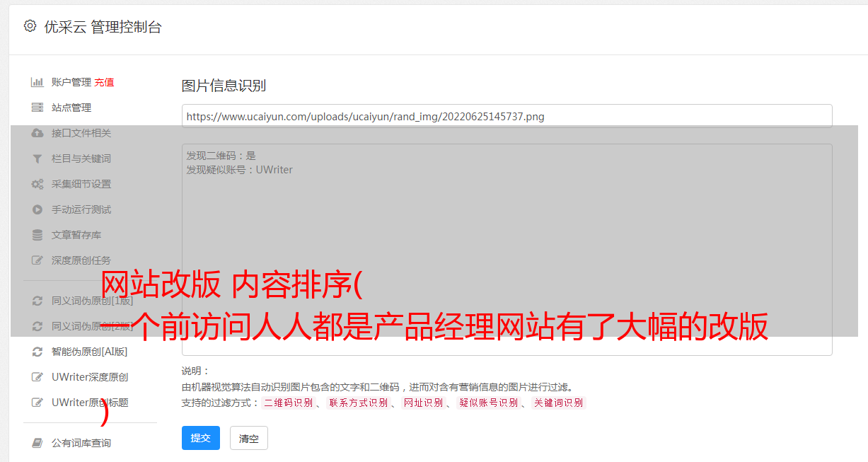The height and width of the screenshot is (462, 868).
Task: Open the 账户管理 menu item
Action: [x=71, y=82]
